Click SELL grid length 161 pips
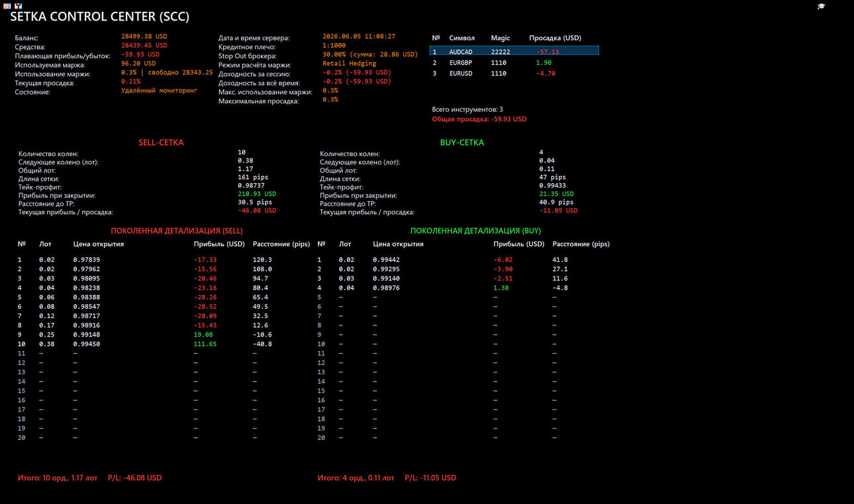This screenshot has width=854, height=504. click(x=253, y=177)
